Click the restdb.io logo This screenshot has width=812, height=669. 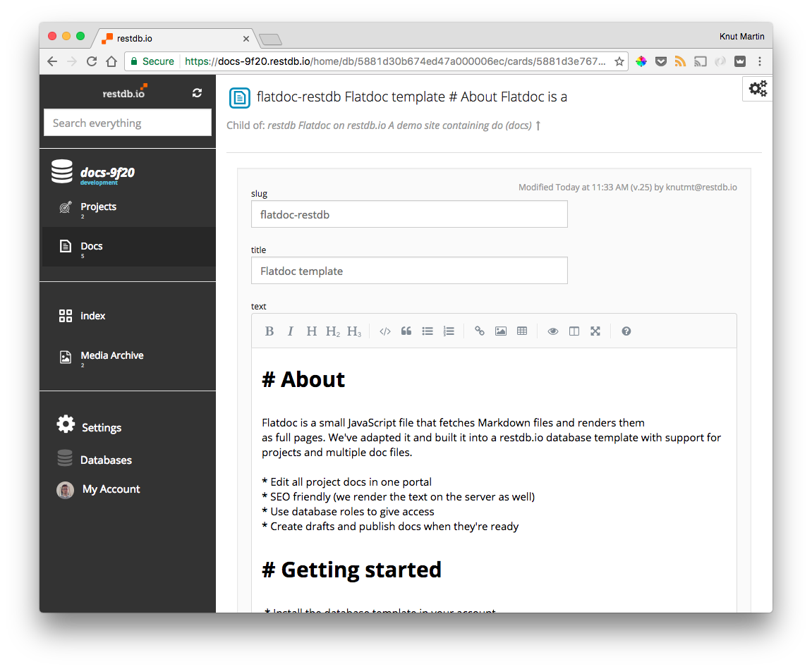pyautogui.click(x=124, y=92)
